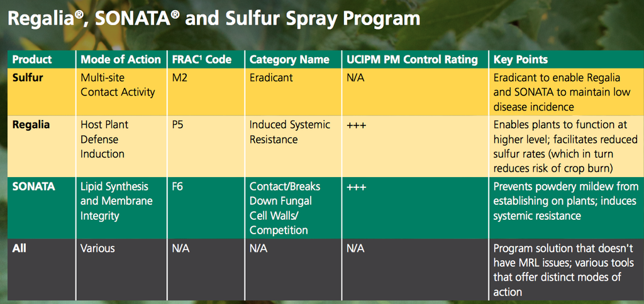644x304 pixels.
Task: Select the Eradicant category cell
Action: pyautogui.click(x=272, y=77)
